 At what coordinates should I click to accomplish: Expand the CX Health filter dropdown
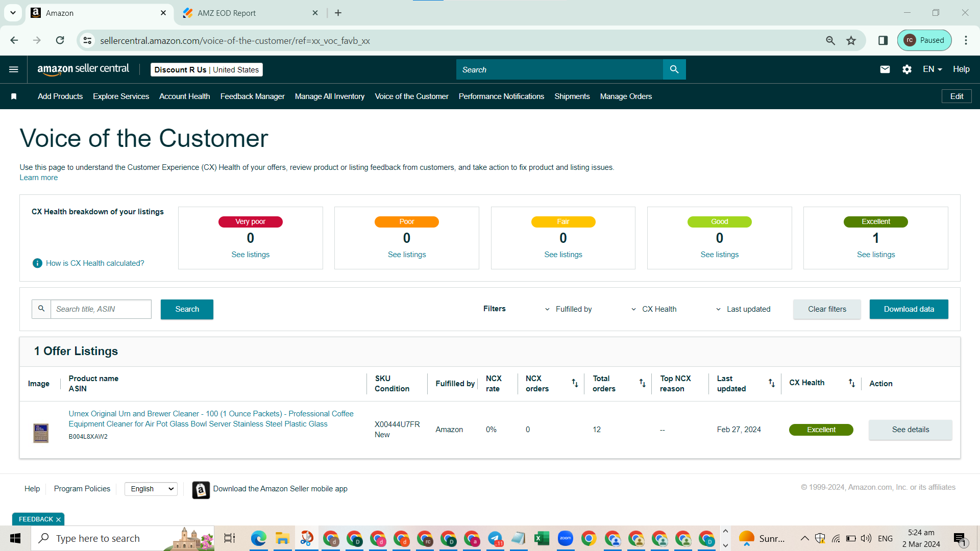point(654,309)
